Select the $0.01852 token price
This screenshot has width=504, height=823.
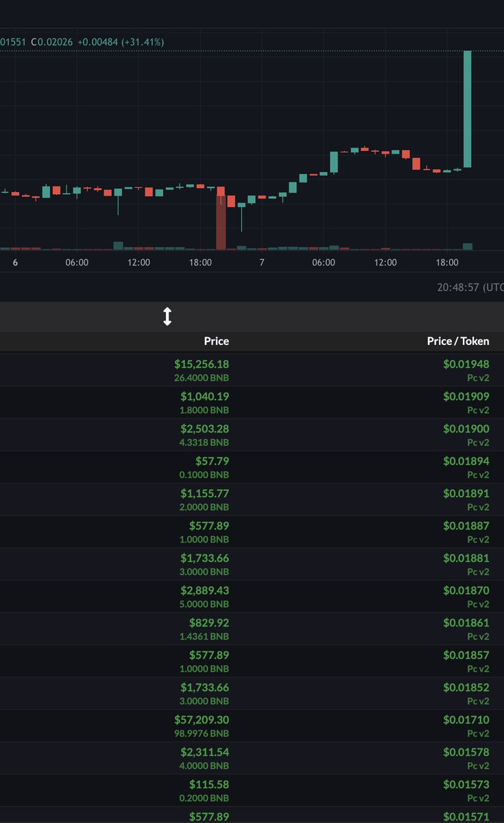(x=466, y=687)
